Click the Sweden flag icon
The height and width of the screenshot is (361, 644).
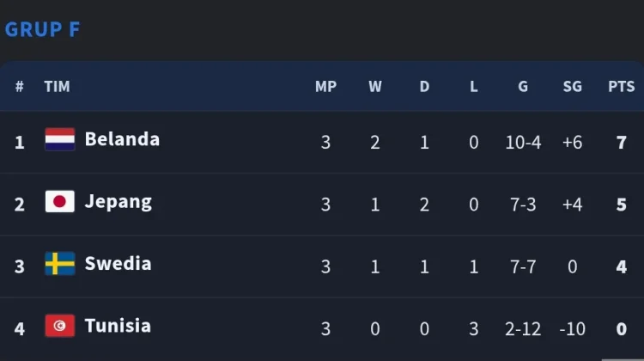pyautogui.click(x=60, y=264)
